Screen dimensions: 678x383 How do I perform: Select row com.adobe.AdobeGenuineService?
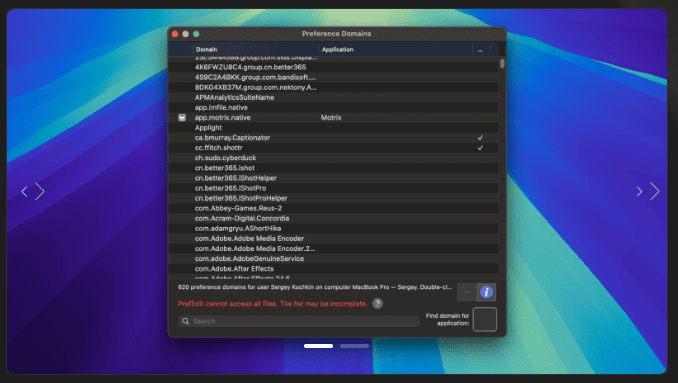[333, 259]
